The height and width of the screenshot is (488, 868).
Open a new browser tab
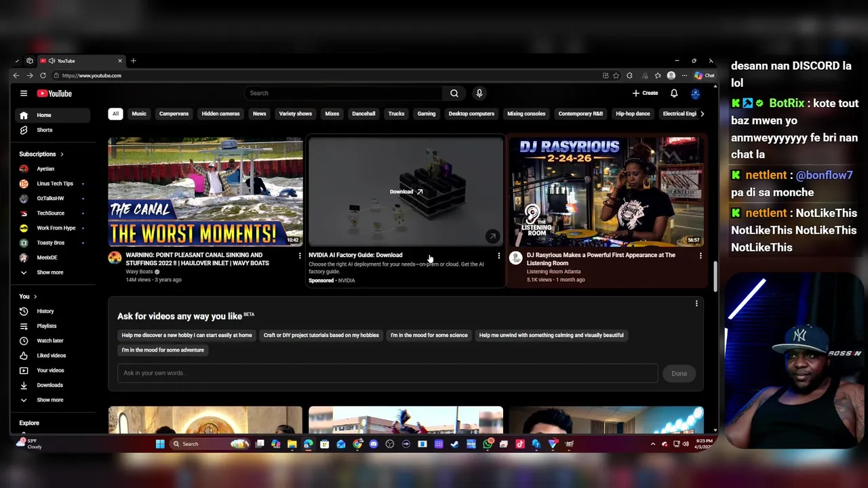133,61
